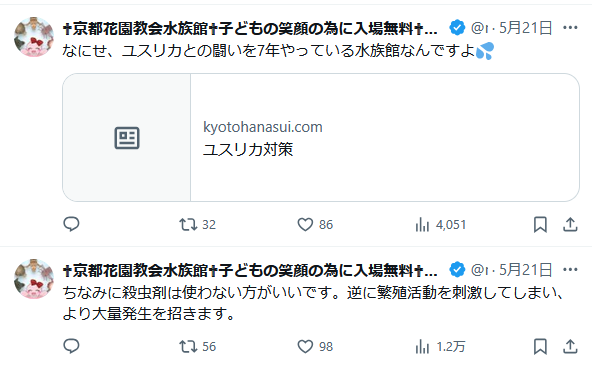Click the article placeholder thumbnail in link card
Viewport: 592px width, 368px height.
[127, 137]
